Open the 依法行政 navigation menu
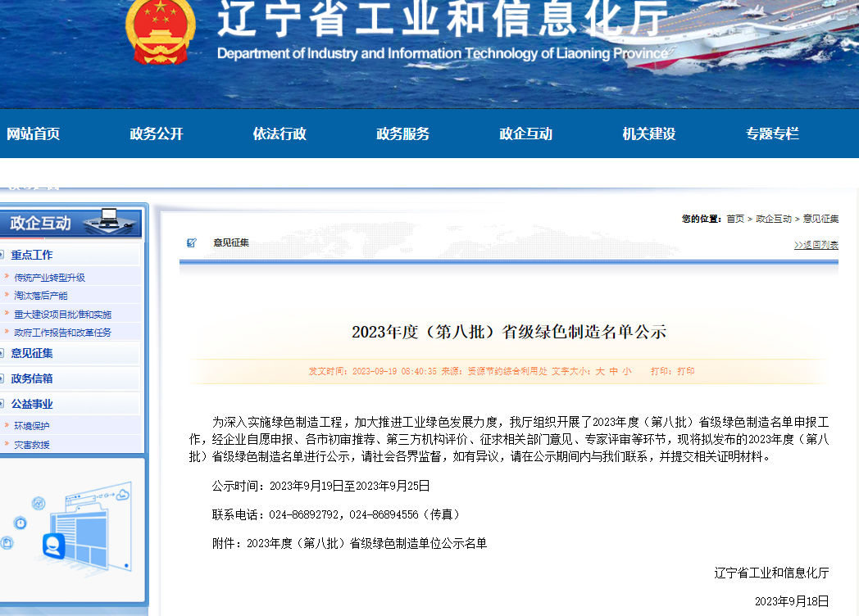The height and width of the screenshot is (616, 859). click(280, 134)
